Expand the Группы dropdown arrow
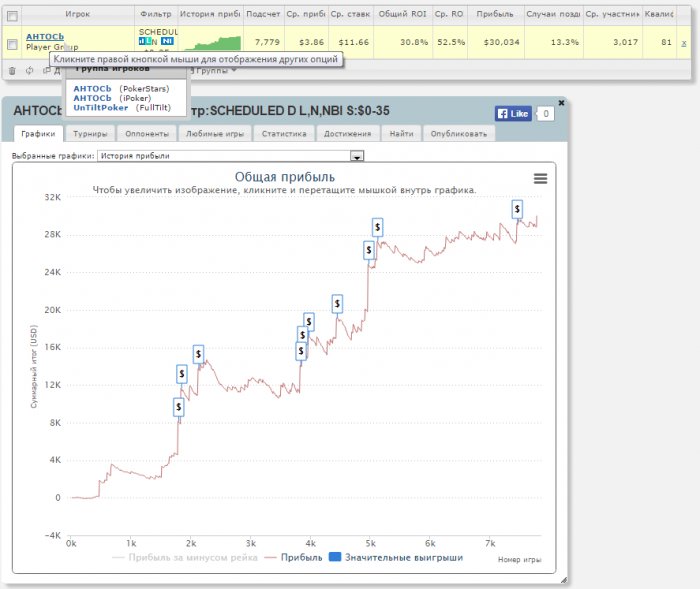 click(x=234, y=70)
